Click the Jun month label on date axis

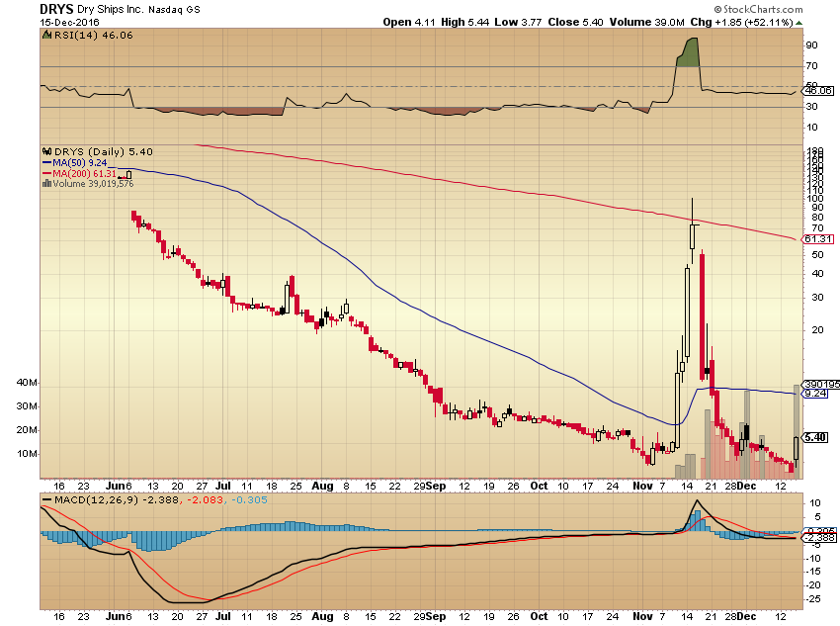click(x=120, y=487)
